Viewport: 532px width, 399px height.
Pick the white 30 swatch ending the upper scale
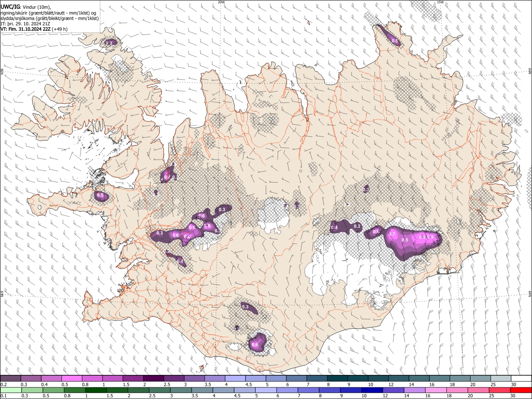click(x=521, y=379)
